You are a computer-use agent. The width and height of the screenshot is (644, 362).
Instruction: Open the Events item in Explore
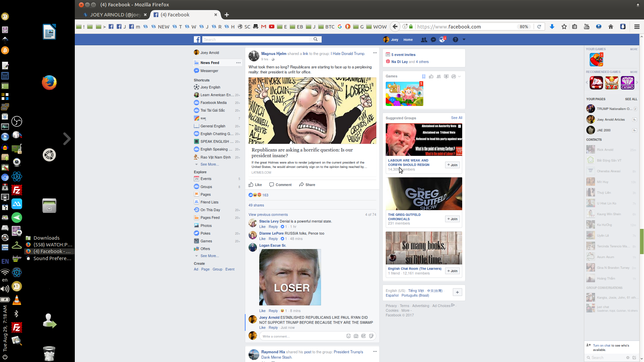[206, 179]
